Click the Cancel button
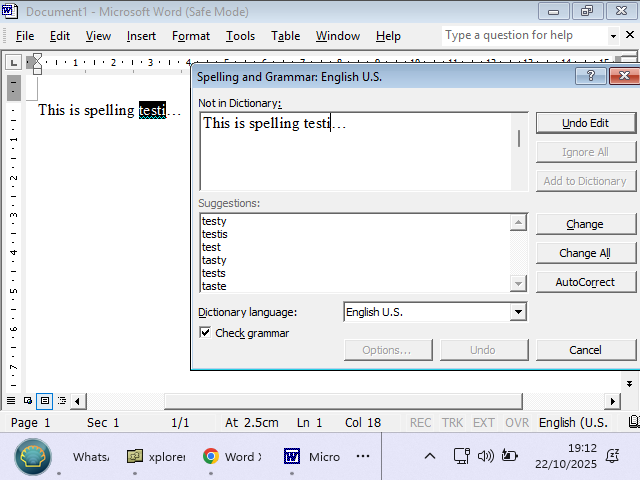The image size is (640, 480). (585, 350)
